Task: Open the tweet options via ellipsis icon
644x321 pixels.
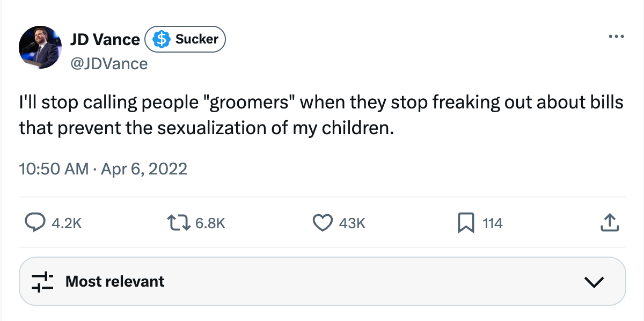Action: point(615,35)
